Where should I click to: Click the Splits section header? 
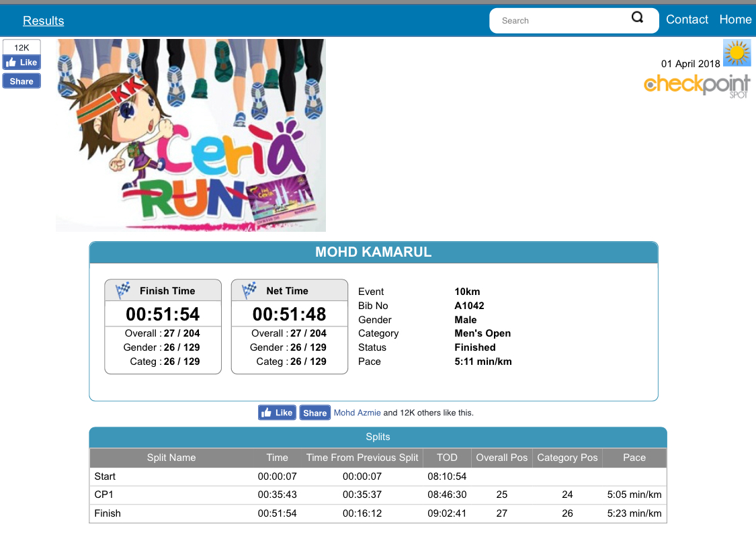click(x=378, y=437)
